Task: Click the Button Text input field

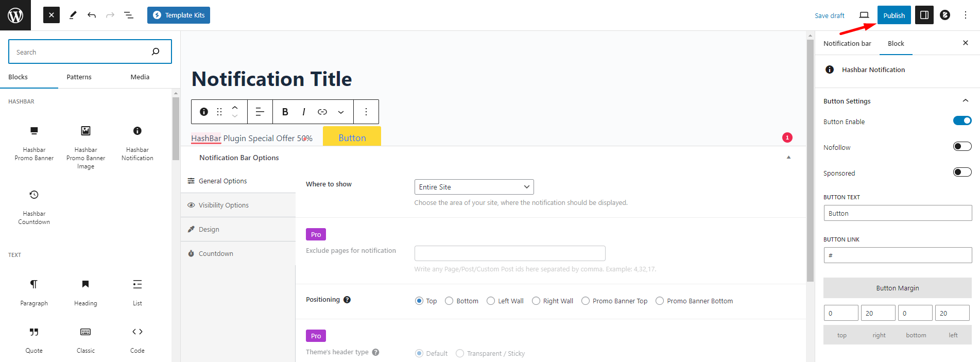Action: pos(898,213)
